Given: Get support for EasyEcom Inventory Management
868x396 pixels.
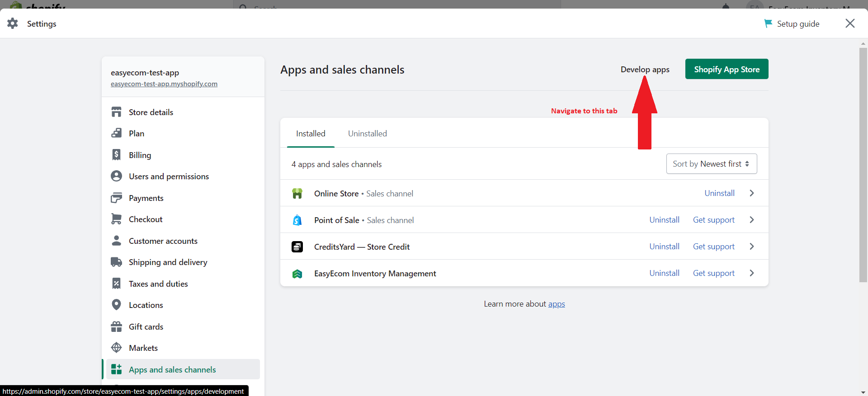Looking at the screenshot, I should [x=714, y=273].
